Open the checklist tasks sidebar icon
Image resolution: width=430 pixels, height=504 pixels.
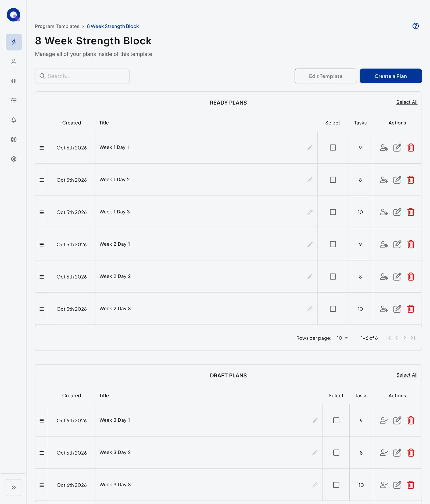point(14,101)
